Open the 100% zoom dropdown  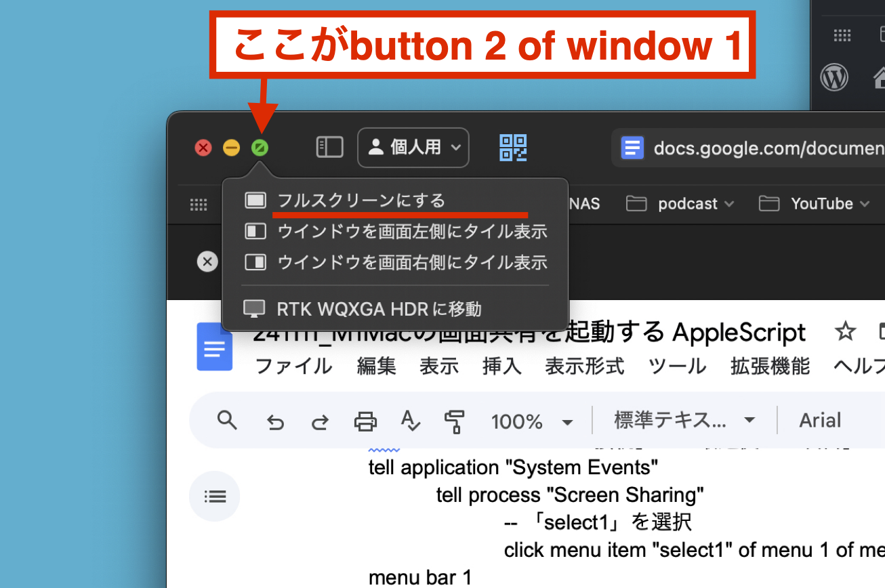click(531, 421)
